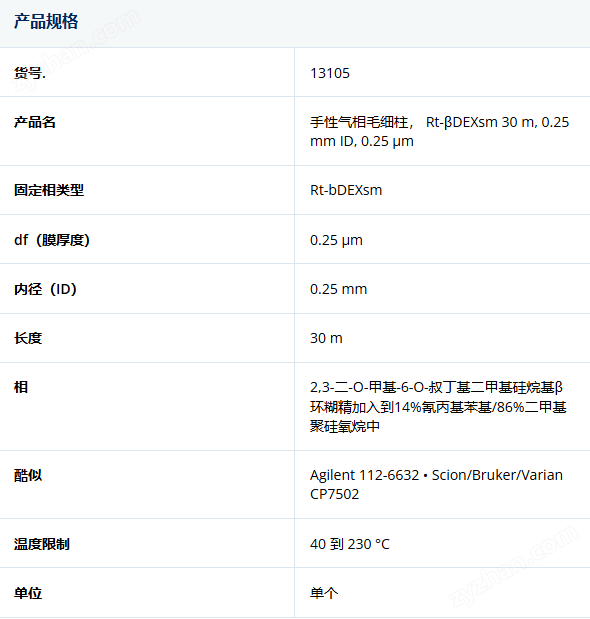This screenshot has height=619, width=590.
Task: Click the phase description mentioning 环糊精
Action: tap(438, 407)
